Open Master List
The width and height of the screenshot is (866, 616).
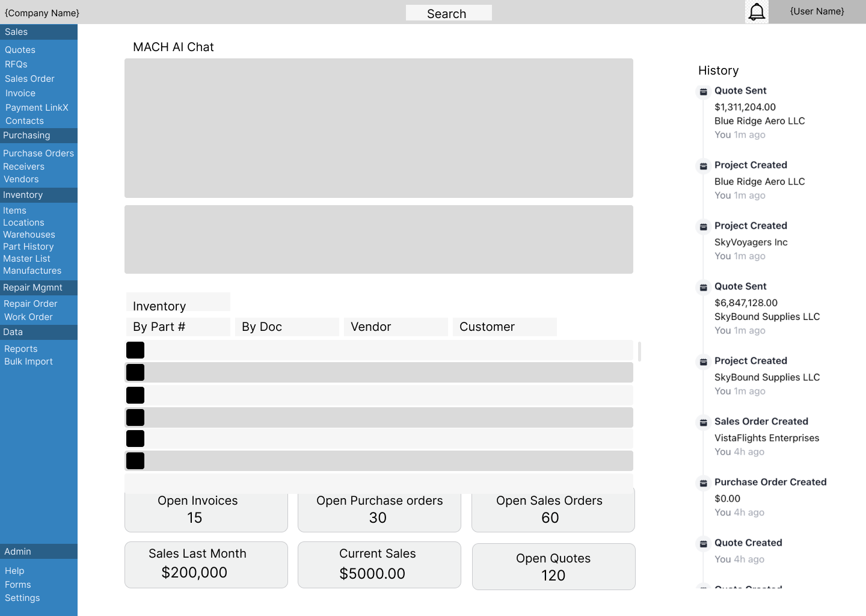(26, 259)
